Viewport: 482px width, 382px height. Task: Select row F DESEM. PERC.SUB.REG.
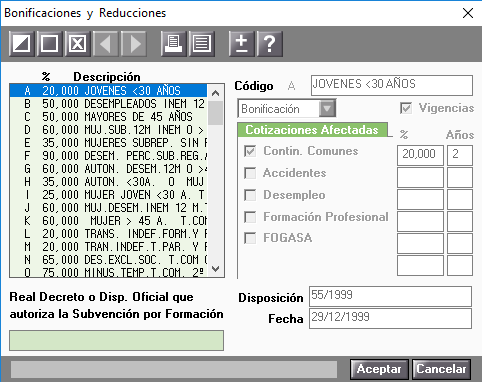click(108, 156)
